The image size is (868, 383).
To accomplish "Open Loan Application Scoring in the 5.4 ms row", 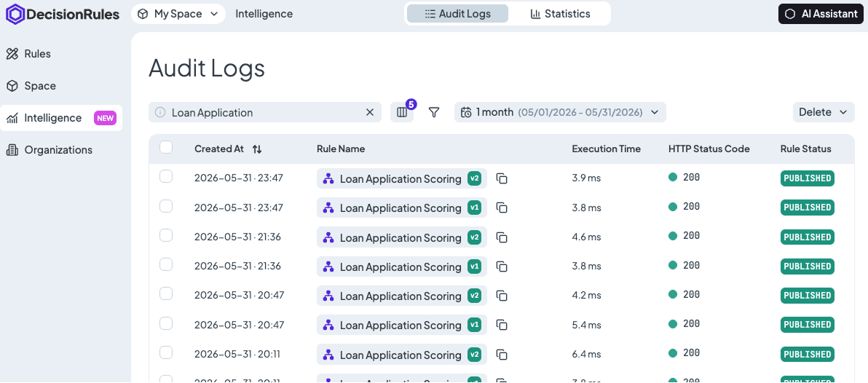I will tap(401, 325).
